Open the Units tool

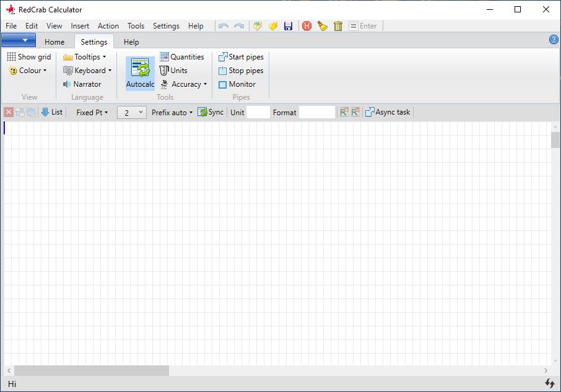pyautogui.click(x=173, y=71)
